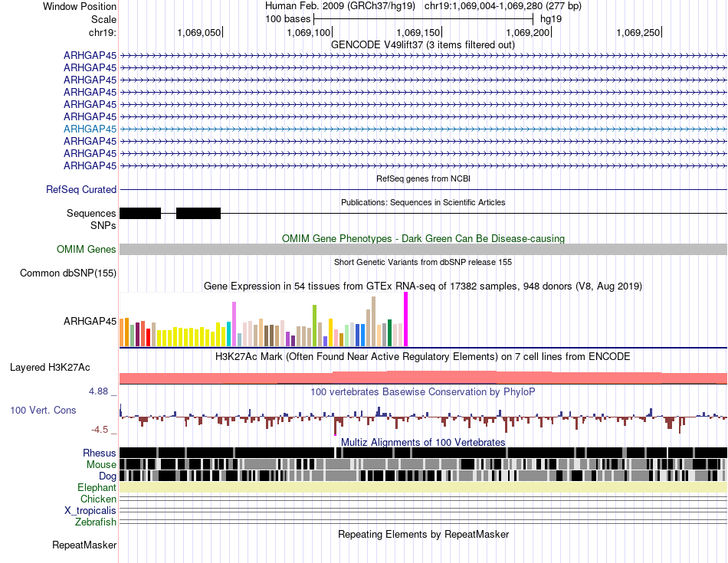Open 100 vertebrates Basewise Conservation title
The image size is (728, 563).
pyautogui.click(x=423, y=392)
